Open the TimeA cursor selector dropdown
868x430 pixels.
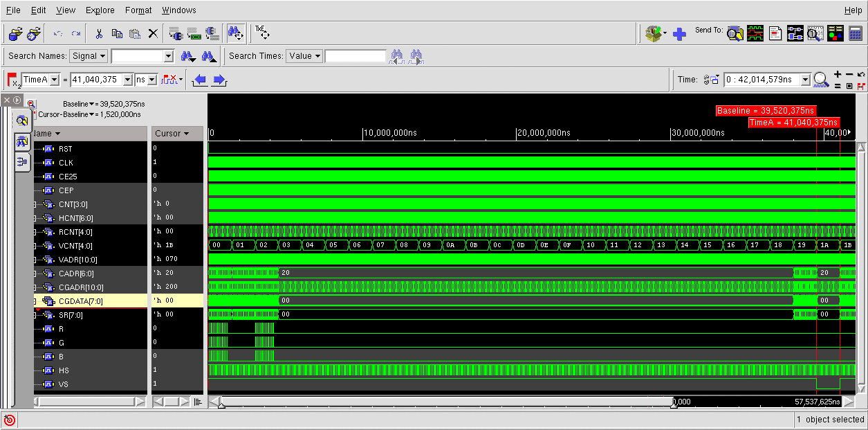coord(55,80)
